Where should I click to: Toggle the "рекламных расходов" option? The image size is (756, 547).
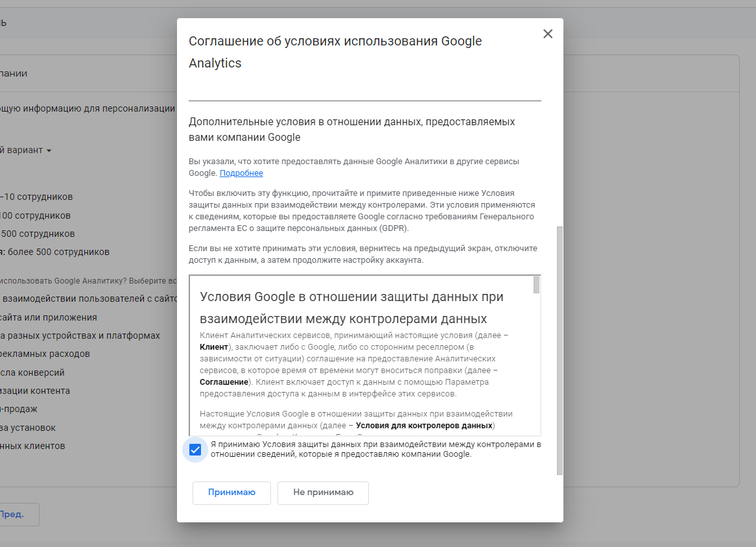[x=45, y=354]
